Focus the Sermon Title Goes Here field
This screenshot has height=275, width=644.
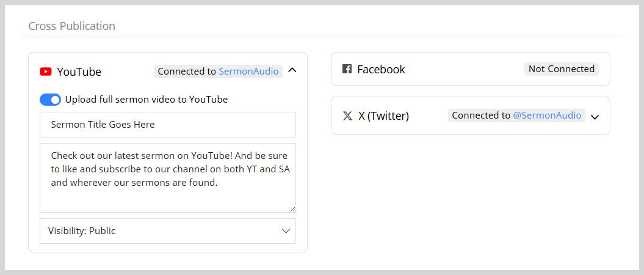168,125
